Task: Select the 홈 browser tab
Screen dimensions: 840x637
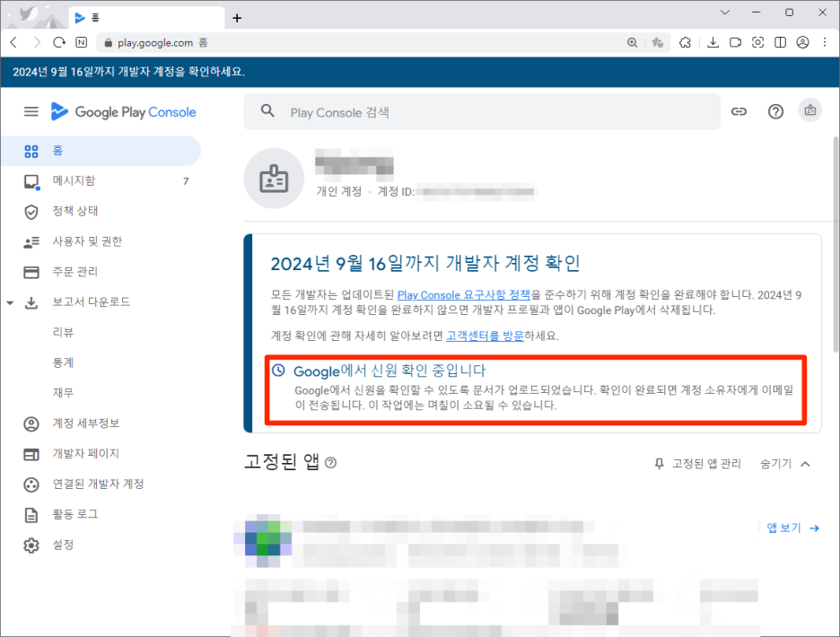Action: 147,18
